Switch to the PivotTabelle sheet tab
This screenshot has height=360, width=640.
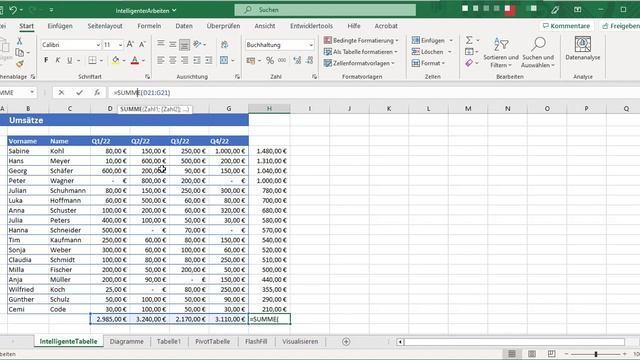point(212,341)
